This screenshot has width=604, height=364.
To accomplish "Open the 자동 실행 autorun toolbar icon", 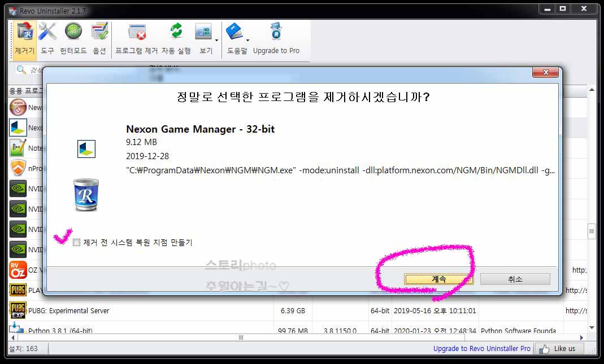I will tap(176, 38).
